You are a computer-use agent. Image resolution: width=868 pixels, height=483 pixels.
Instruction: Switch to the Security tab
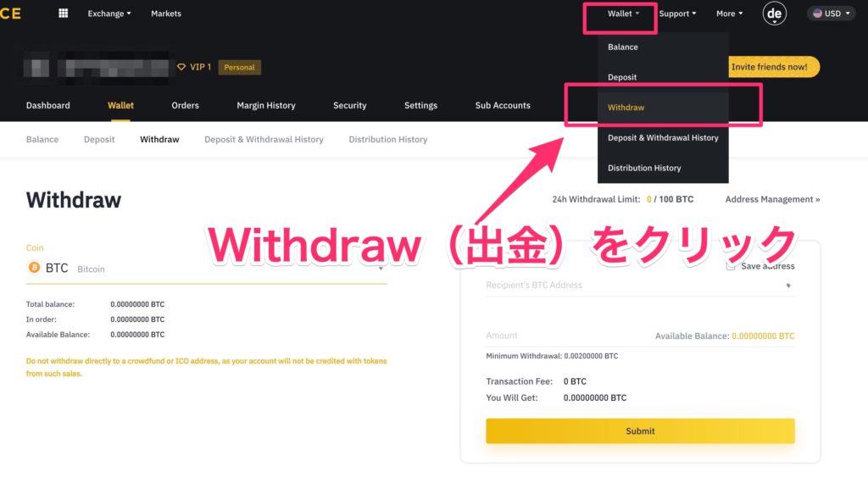[x=349, y=105]
